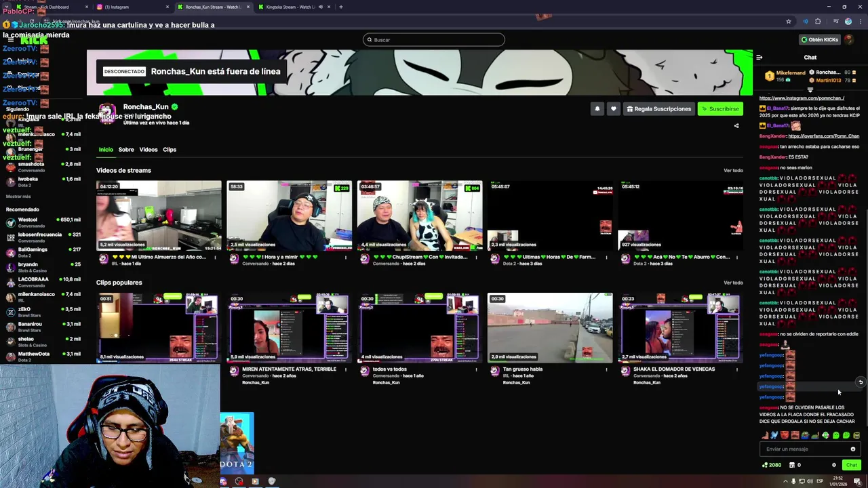Open recommended channel BaliGamings in sidebar
Viewport: 868px width, 488px height.
pyautogui.click(x=43, y=252)
